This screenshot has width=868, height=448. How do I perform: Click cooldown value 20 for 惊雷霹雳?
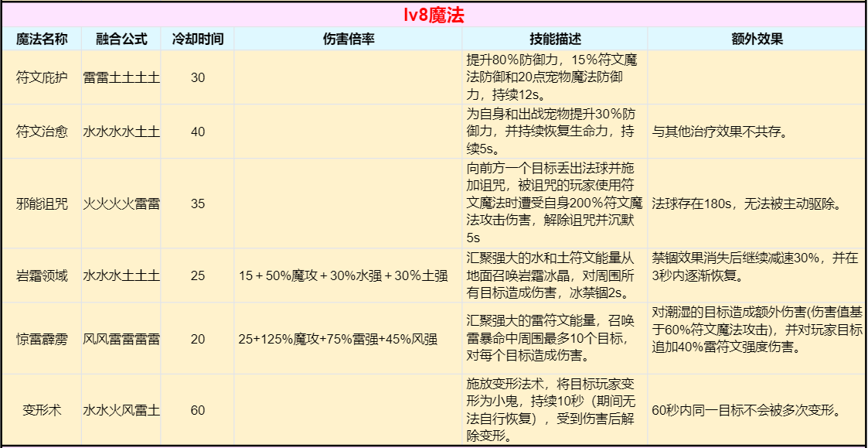point(198,339)
